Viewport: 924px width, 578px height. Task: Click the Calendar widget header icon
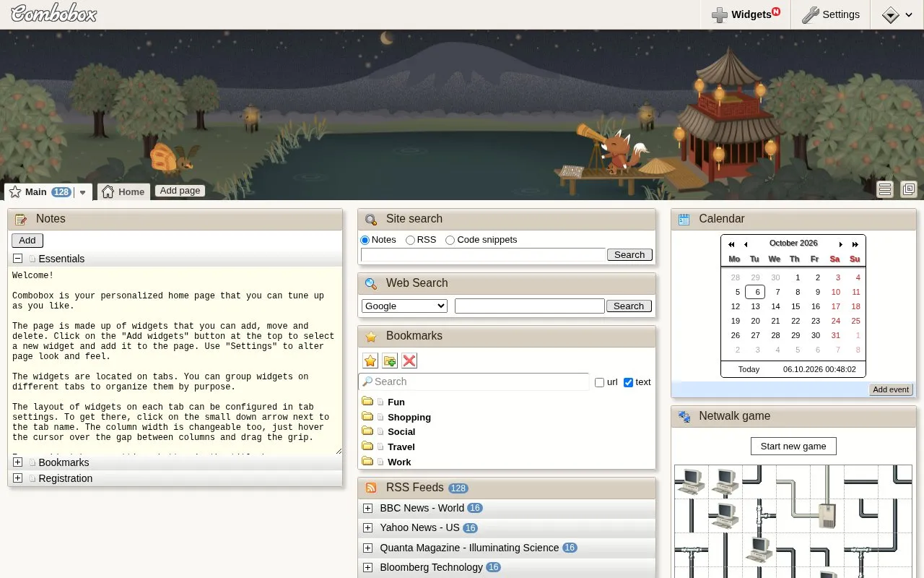click(684, 219)
